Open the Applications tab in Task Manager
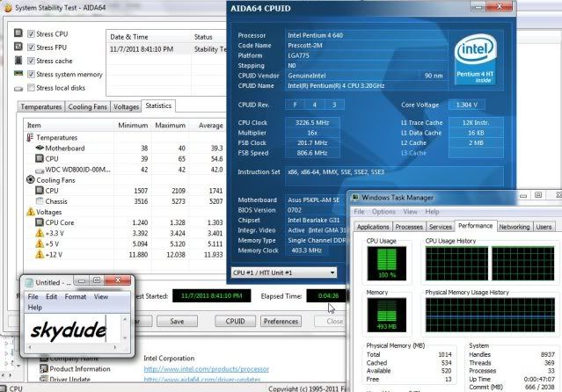Image resolution: width=562 pixels, height=392 pixels. pos(373,227)
